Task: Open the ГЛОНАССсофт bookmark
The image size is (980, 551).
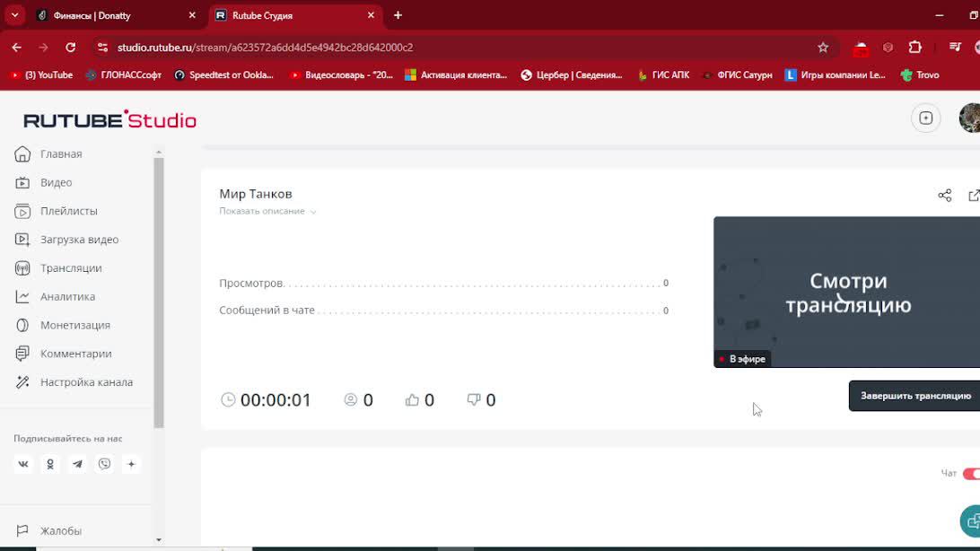Action: tap(124, 75)
